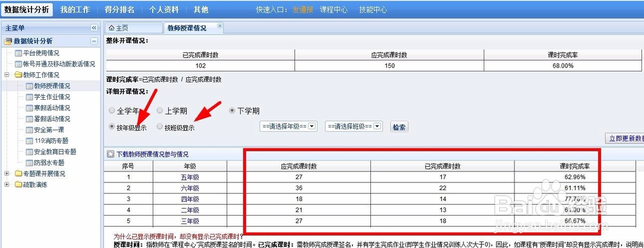
Task: Click the 暑假活动情况 item icon
Action: coord(29,119)
